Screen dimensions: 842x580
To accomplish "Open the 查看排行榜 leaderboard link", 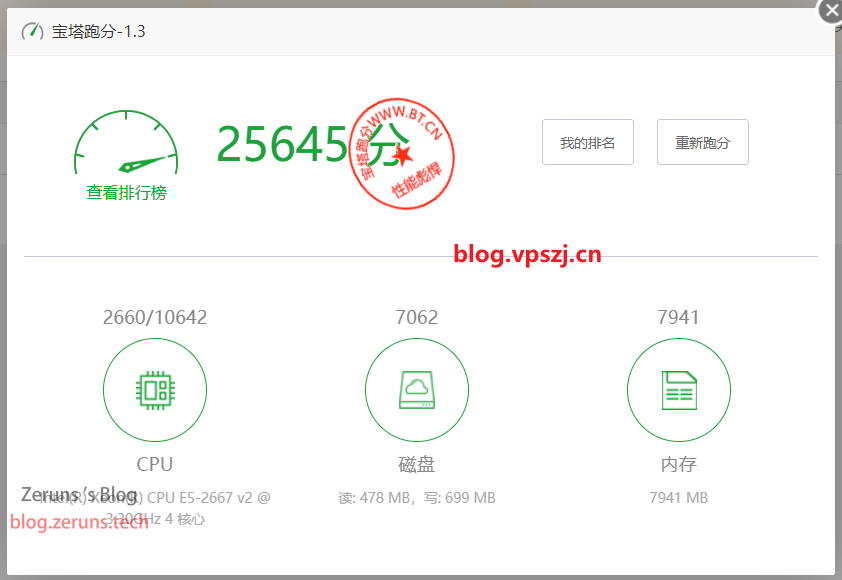I will pos(126,193).
